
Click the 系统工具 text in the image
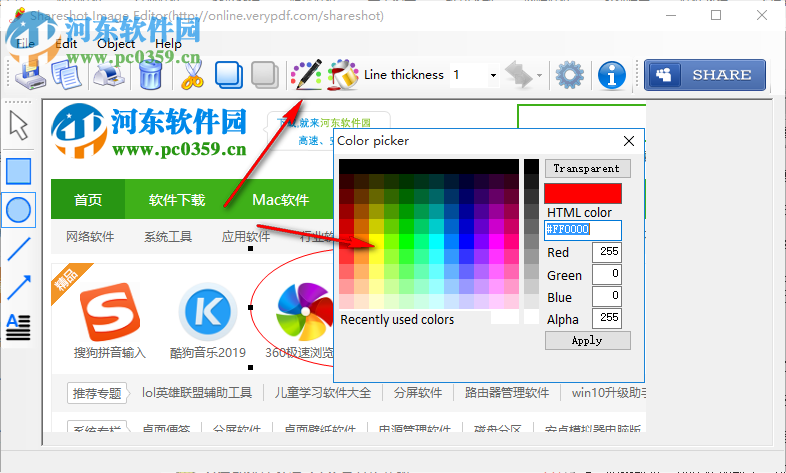point(168,236)
